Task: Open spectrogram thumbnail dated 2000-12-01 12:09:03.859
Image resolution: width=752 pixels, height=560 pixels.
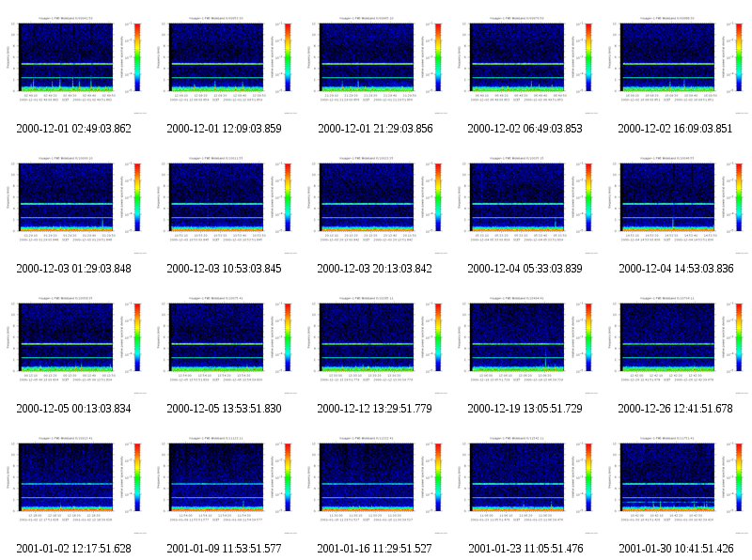Action: tap(227, 64)
